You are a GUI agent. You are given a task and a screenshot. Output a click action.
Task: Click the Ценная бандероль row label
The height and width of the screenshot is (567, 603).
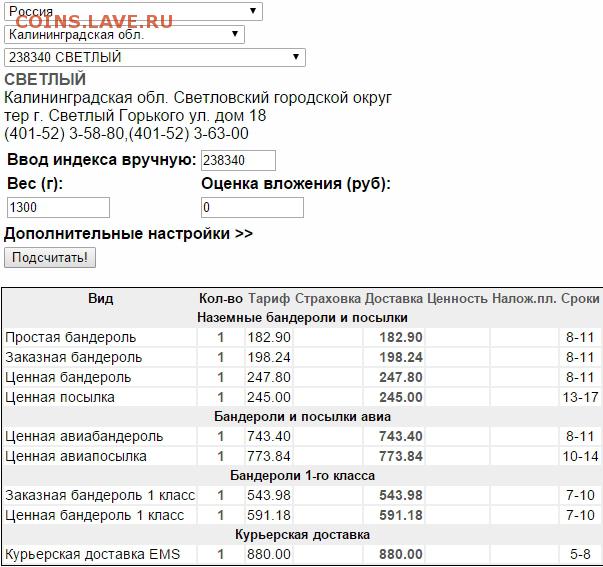point(68,377)
